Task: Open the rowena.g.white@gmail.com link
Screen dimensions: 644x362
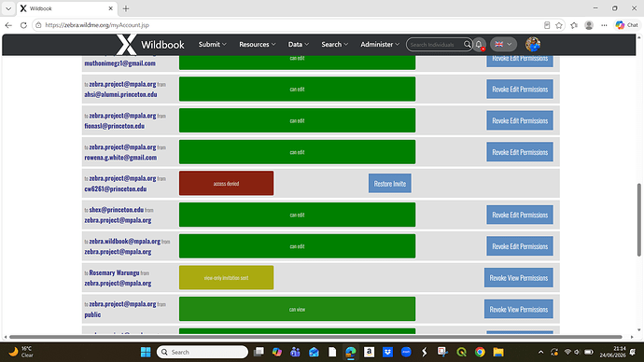Action: [120, 158]
